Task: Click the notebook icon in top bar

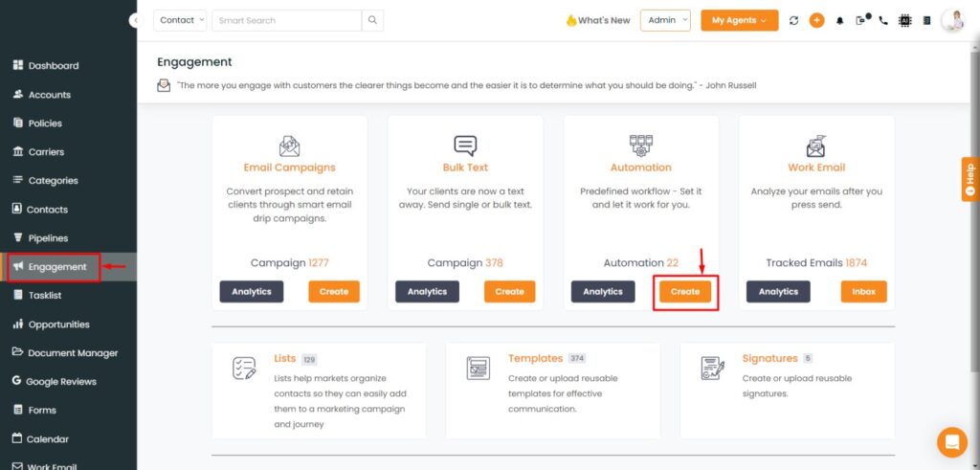Action: pyautogui.click(x=926, y=21)
